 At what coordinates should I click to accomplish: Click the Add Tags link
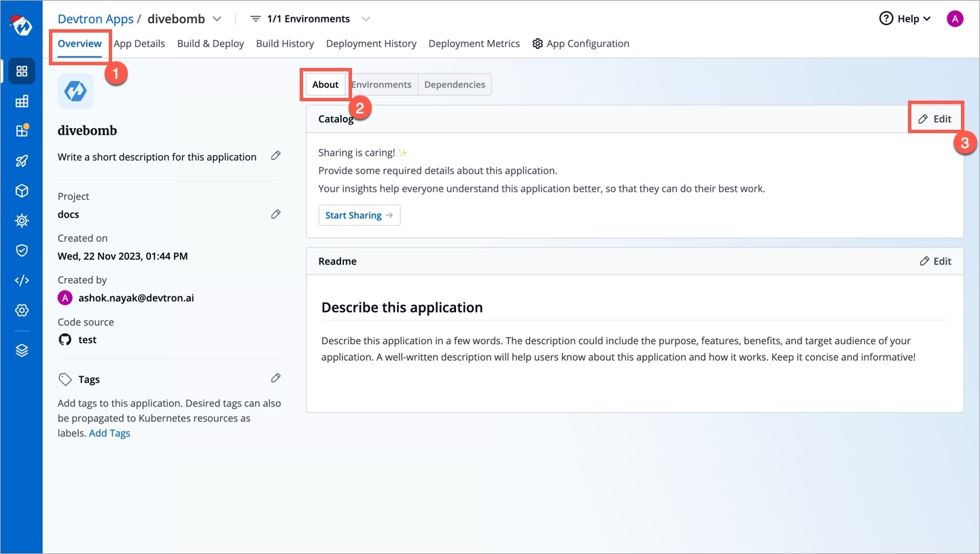[x=109, y=433]
